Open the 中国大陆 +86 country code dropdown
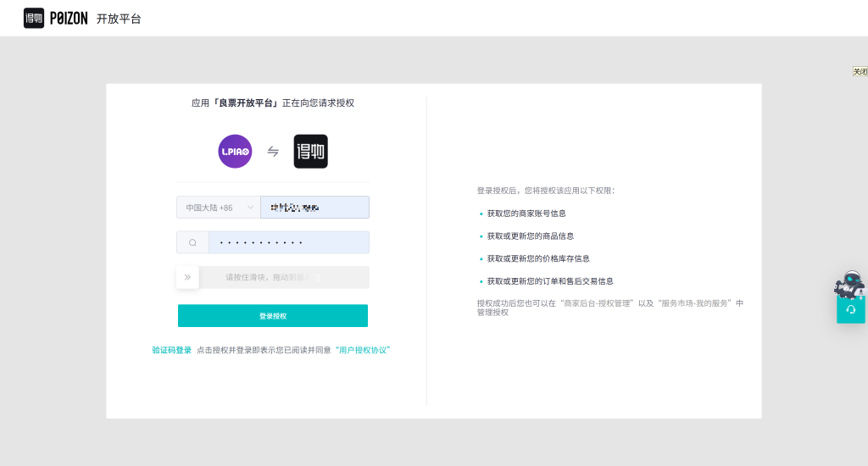Viewport: 868px width, 466px height. click(219, 208)
